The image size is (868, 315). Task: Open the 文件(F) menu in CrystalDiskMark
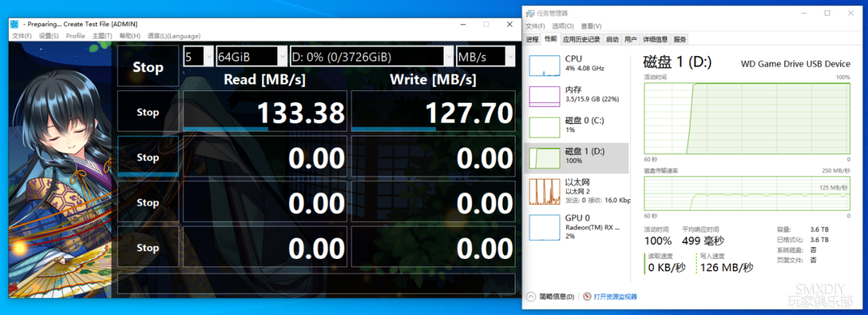22,36
